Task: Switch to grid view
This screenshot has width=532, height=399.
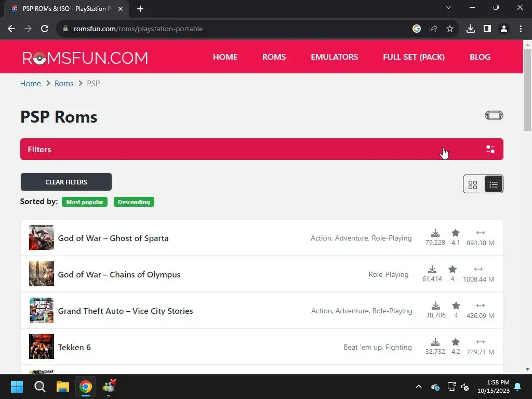Action: pyautogui.click(x=473, y=184)
